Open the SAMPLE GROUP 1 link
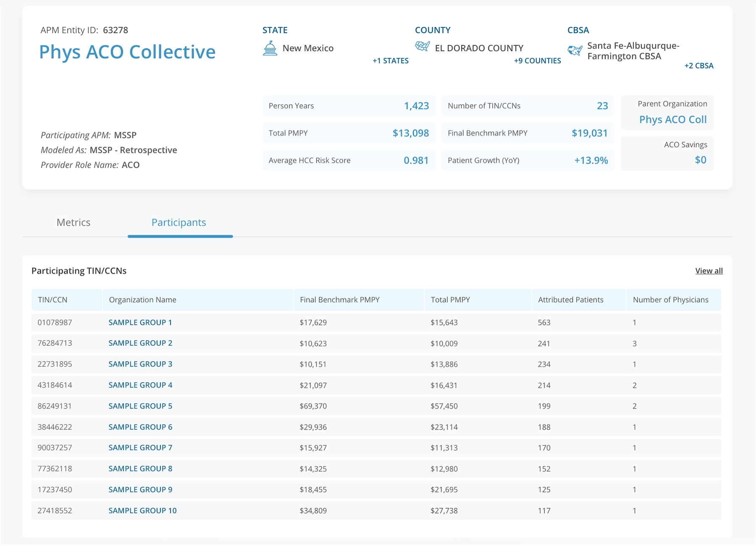Screen dimensions: 756x546 click(140, 323)
